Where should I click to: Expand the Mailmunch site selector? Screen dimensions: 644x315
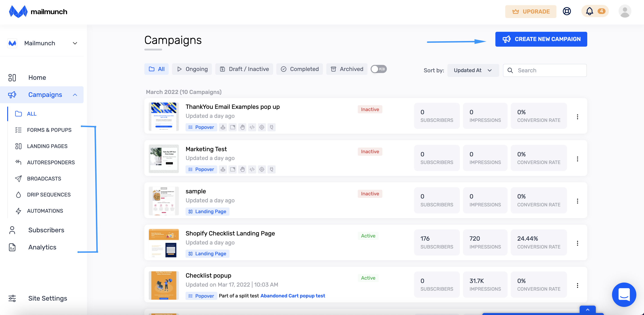click(x=75, y=43)
